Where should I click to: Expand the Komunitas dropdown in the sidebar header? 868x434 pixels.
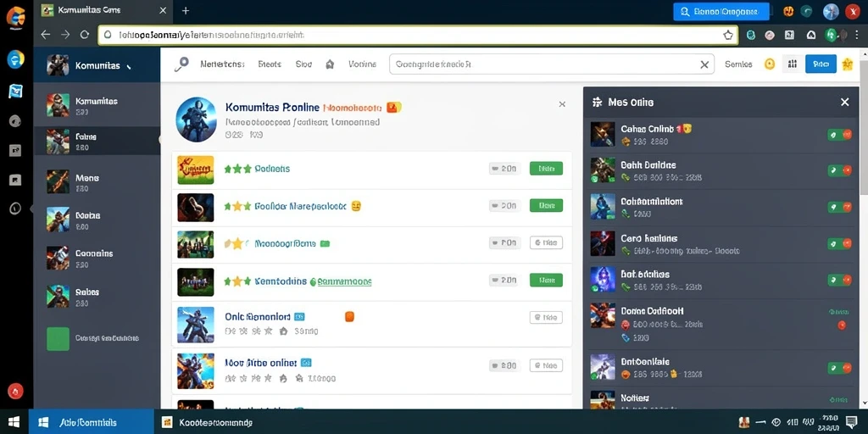pyautogui.click(x=129, y=66)
